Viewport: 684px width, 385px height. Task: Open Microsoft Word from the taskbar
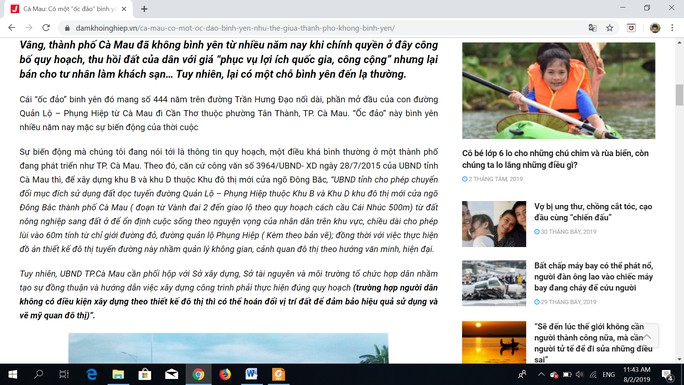251,374
